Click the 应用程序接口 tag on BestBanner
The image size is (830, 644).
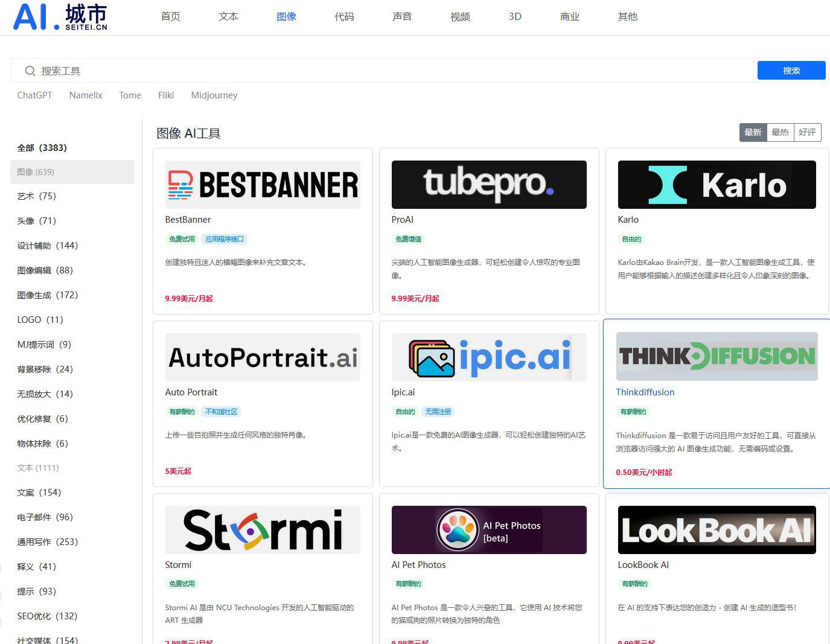point(225,239)
